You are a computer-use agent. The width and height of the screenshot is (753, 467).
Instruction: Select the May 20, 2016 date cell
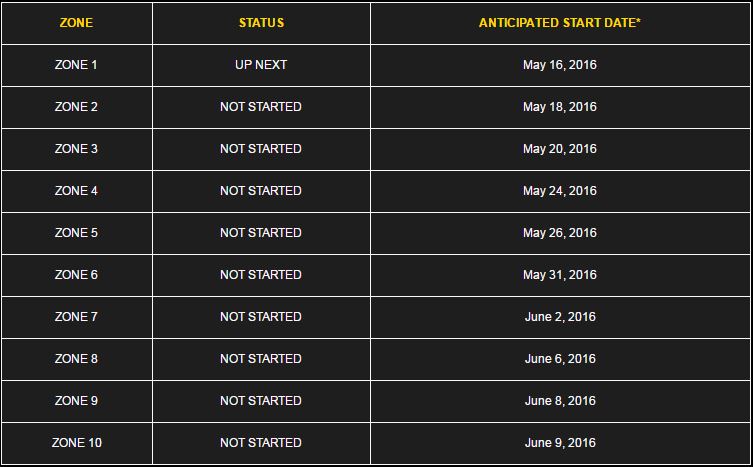pyautogui.click(x=560, y=149)
